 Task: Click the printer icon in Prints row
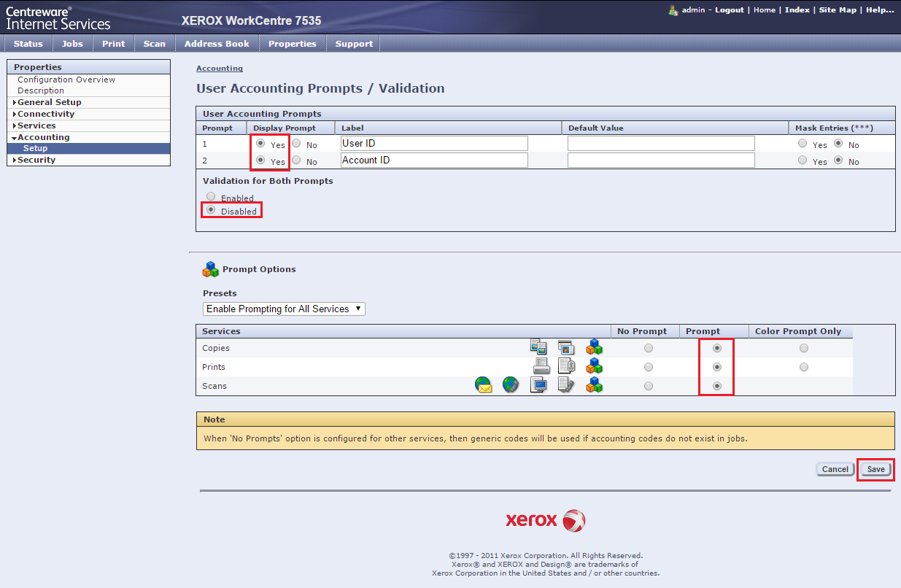541,366
